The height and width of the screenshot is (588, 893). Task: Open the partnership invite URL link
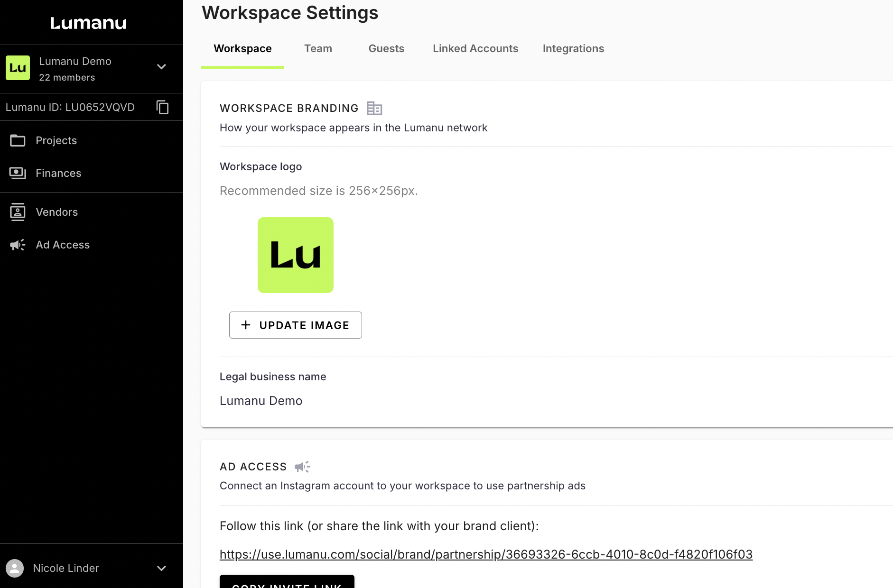486,554
